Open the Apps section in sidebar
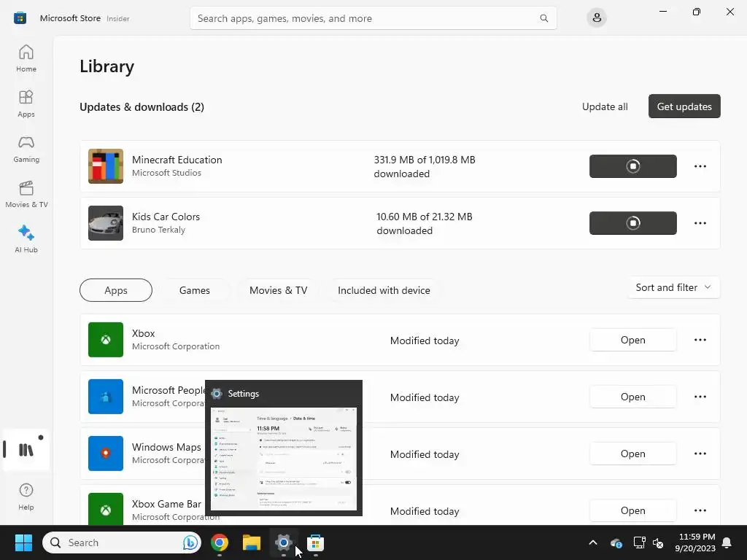747x560 pixels. 26,104
